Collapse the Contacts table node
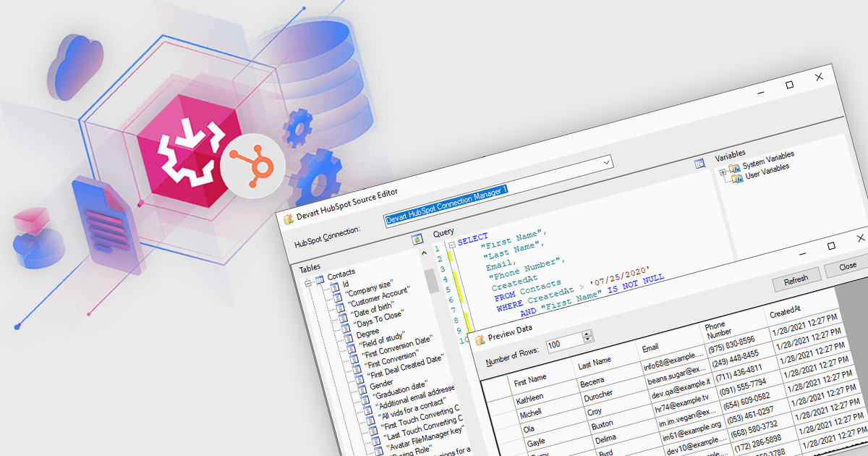 pyautogui.click(x=308, y=284)
